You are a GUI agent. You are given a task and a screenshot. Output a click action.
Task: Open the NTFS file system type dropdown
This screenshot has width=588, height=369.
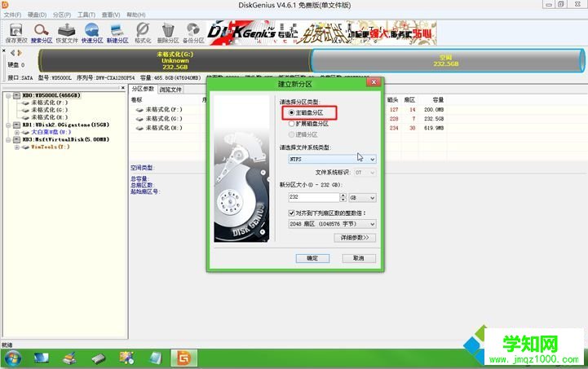(x=332, y=159)
